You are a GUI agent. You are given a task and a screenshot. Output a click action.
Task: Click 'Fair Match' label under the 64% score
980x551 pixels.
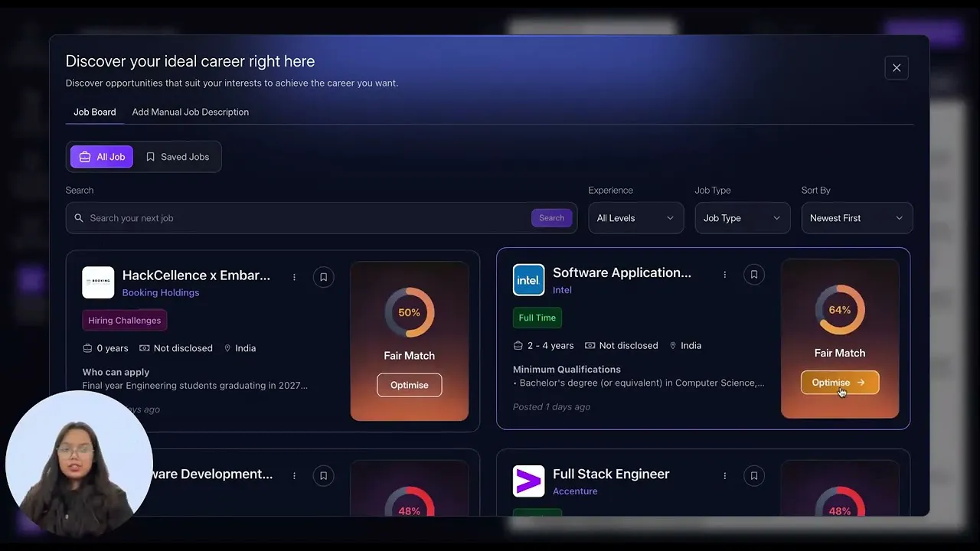840,353
